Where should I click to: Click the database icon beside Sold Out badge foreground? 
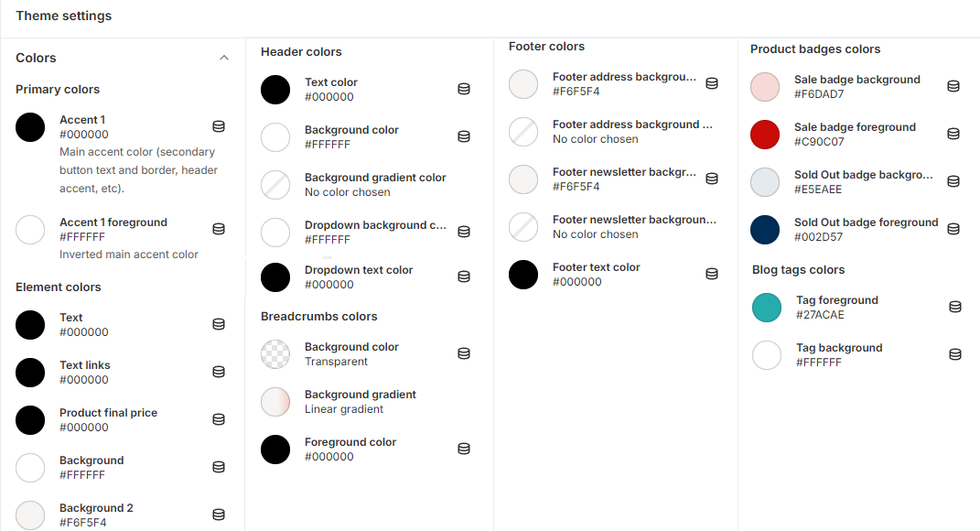[953, 229]
